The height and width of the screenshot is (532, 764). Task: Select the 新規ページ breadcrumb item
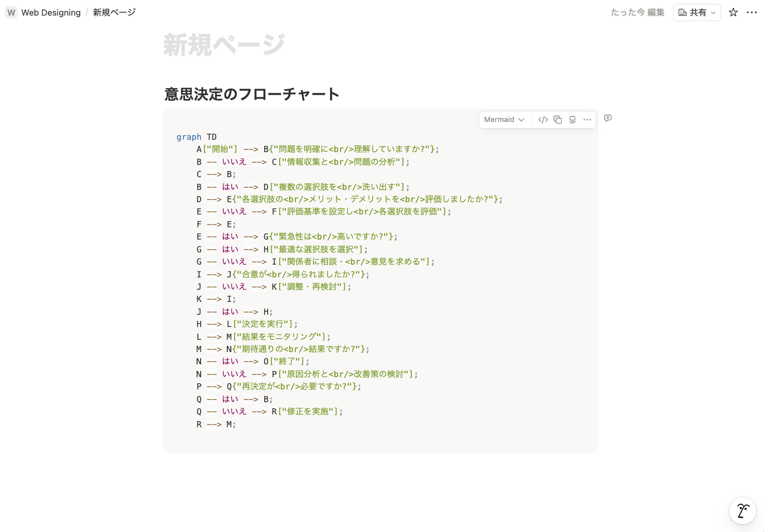click(114, 12)
